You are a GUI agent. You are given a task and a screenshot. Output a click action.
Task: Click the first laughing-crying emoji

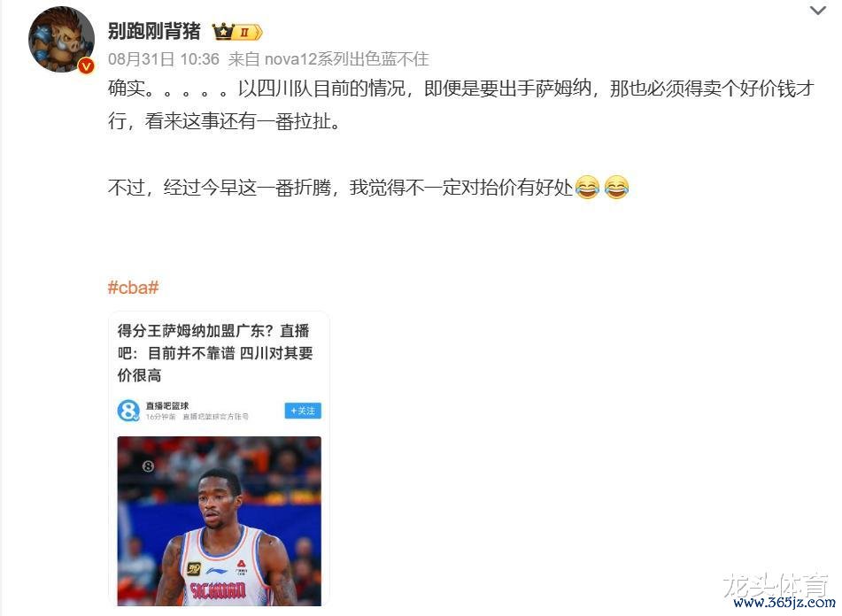(x=587, y=188)
